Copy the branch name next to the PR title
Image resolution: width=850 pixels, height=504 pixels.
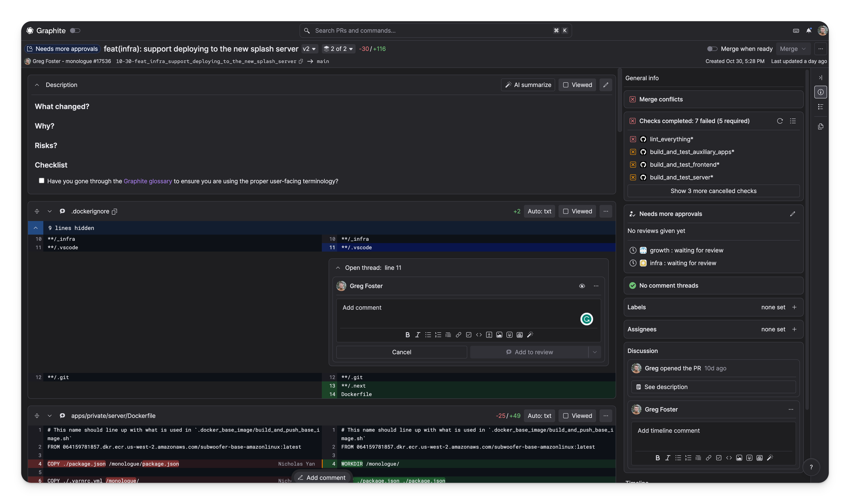301,62
